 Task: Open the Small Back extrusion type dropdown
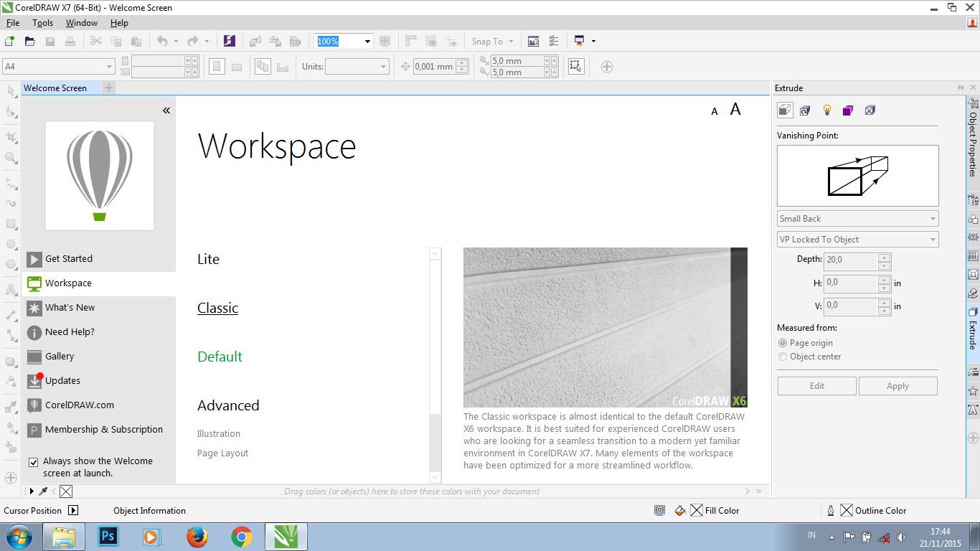[x=858, y=219]
